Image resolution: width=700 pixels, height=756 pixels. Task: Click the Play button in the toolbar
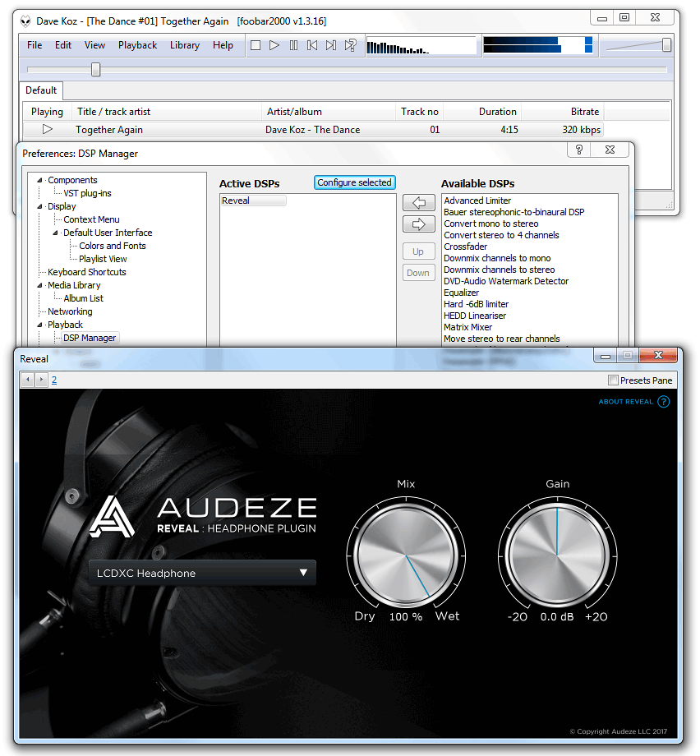pyautogui.click(x=274, y=45)
